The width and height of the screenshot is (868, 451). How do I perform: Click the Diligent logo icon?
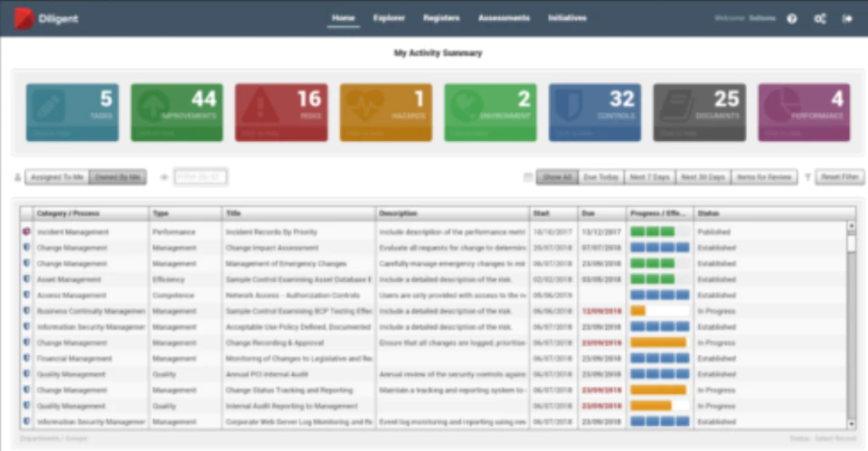click(x=24, y=18)
